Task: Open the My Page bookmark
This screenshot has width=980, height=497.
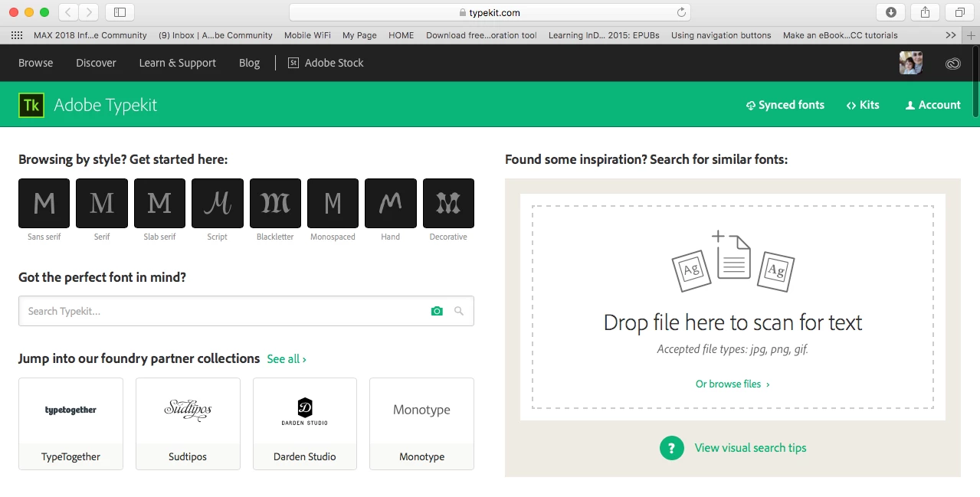Action: 359,35
